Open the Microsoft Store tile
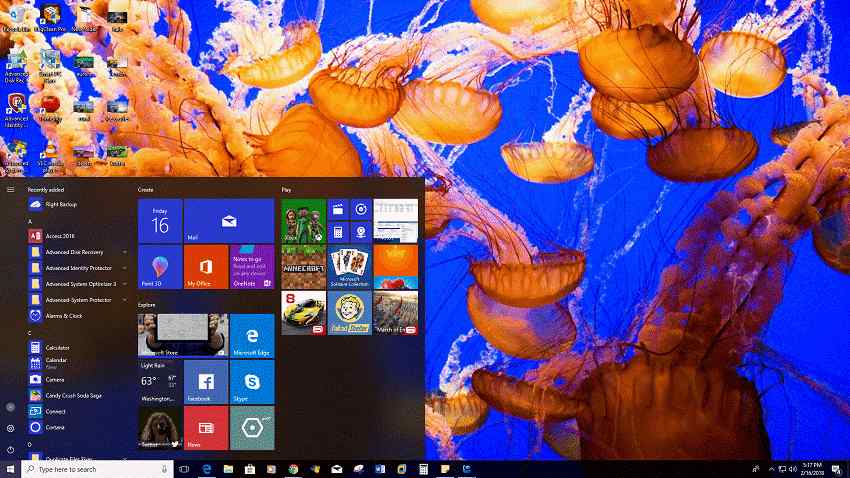Screen dimensions: 850x478 183,335
